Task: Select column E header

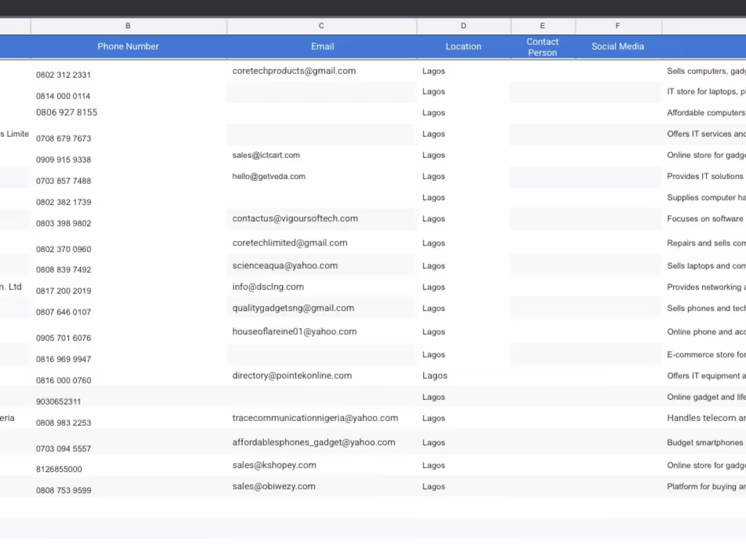Action: click(x=543, y=26)
